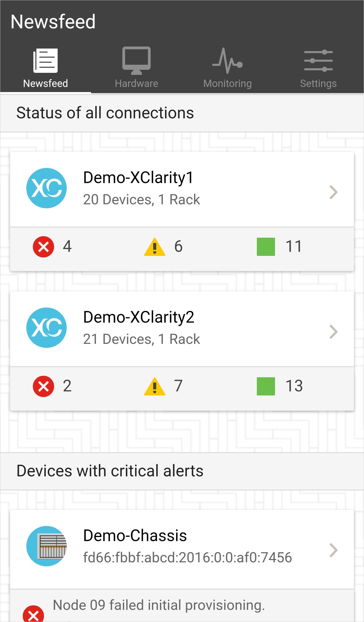The height and width of the screenshot is (622, 364).
Task: Click the Demo-XClarity1 XC logo icon
Action: click(x=47, y=188)
